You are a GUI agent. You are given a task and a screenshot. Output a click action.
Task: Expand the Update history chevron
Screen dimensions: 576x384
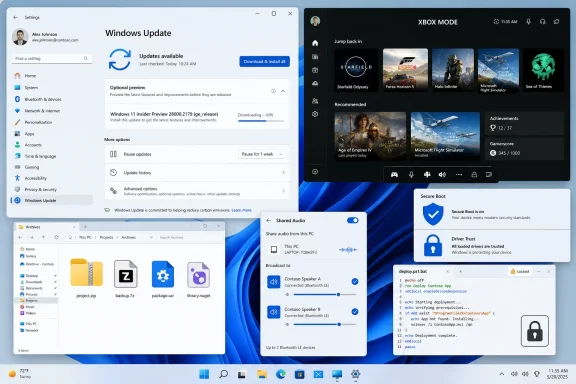pyautogui.click(x=283, y=172)
